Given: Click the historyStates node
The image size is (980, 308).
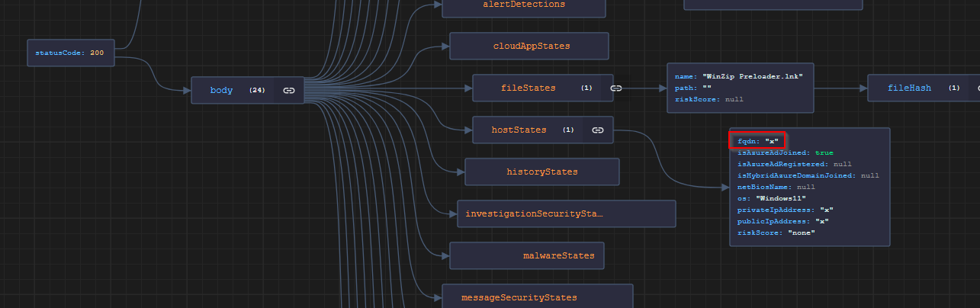Looking at the screenshot, I should (x=541, y=172).
